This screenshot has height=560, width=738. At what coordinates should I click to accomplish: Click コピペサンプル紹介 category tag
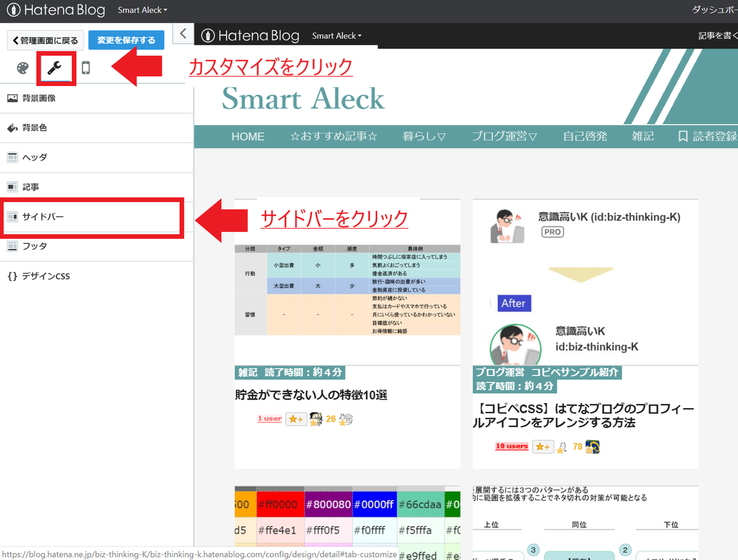click(x=575, y=372)
